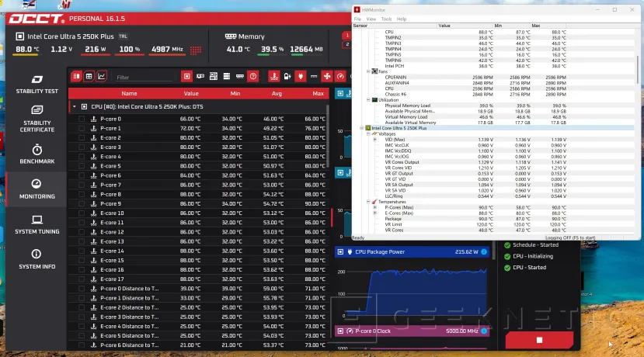Open the Tools menu in HWMonitor

click(387, 19)
